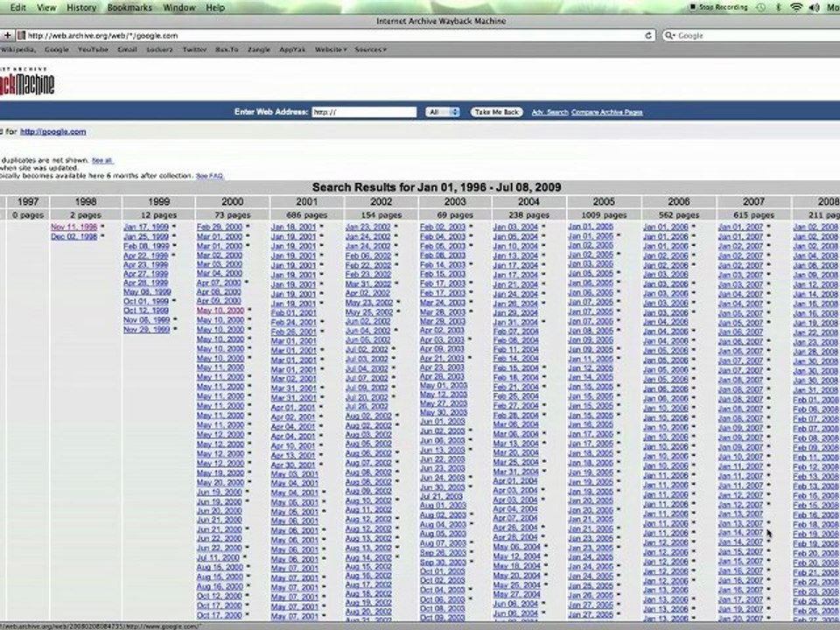The height and width of the screenshot is (630, 840).
Task: Open the Feb 02, 2003 snapshot
Action: pos(443,227)
